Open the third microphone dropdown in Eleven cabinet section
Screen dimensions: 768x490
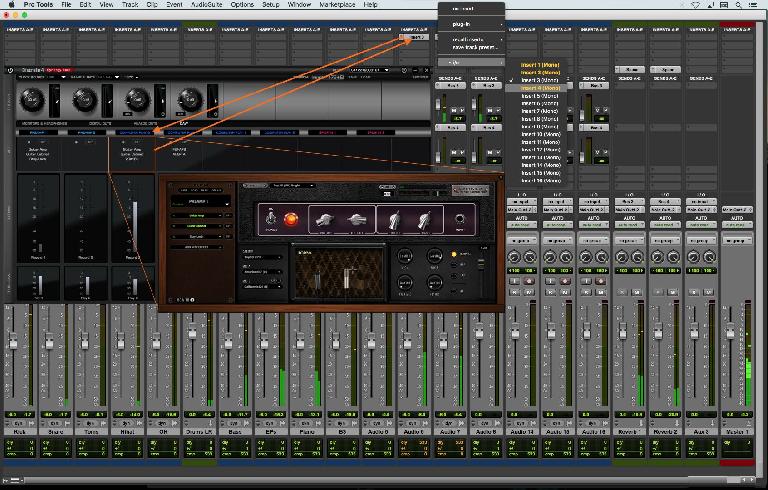point(263,286)
